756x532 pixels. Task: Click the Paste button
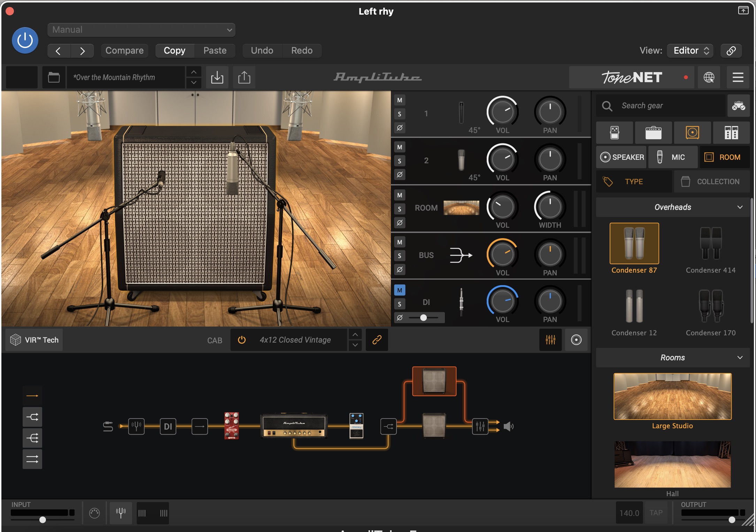[215, 51]
